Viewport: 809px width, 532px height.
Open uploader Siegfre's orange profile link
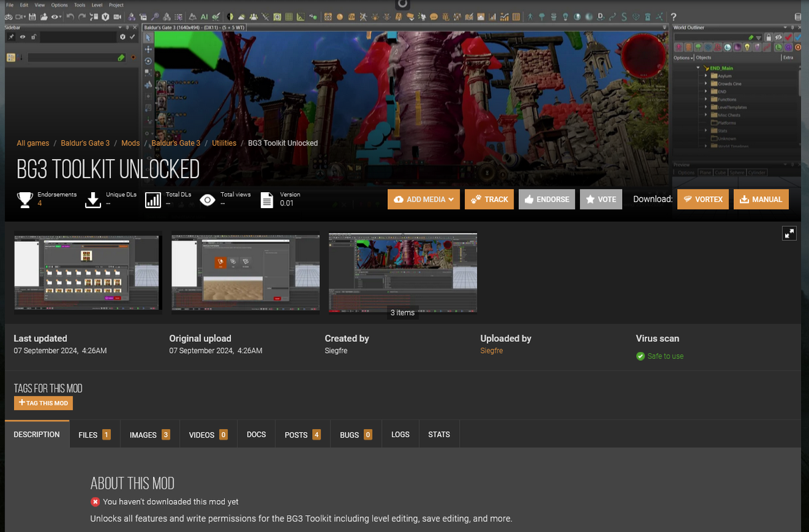pos(492,350)
